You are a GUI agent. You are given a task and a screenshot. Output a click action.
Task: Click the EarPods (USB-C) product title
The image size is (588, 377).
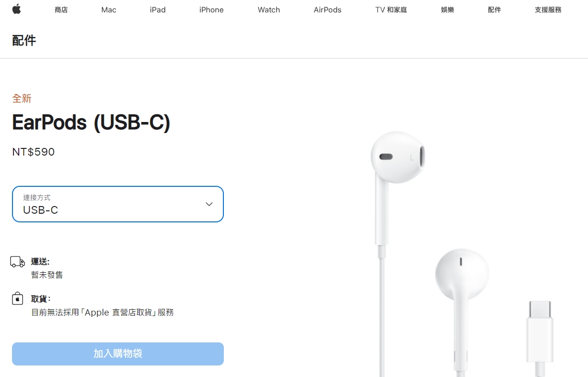pyautogui.click(x=91, y=122)
